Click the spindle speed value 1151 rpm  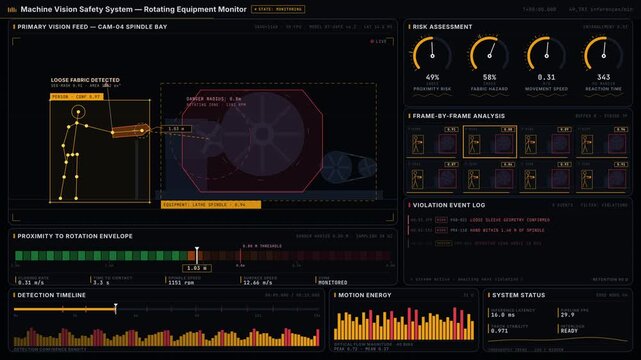pos(181,282)
